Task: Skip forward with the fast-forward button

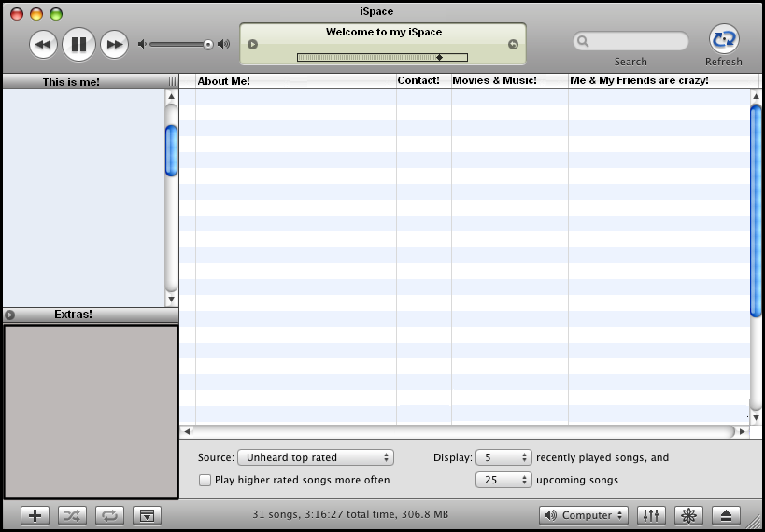Action: click(115, 45)
